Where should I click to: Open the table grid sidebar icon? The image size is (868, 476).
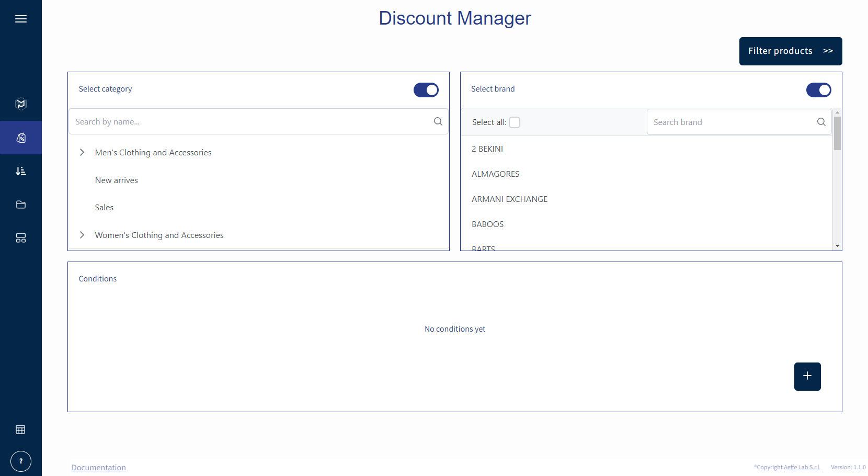pos(21,429)
